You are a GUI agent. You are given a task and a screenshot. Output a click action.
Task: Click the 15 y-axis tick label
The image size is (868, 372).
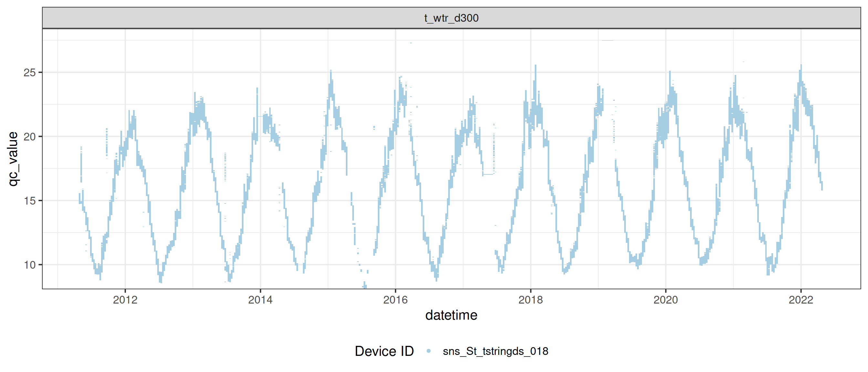(x=30, y=201)
